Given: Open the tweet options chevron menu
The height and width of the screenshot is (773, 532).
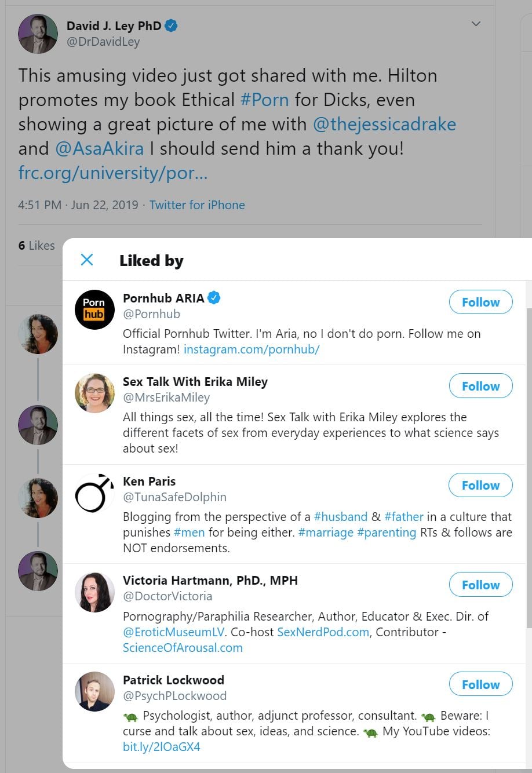Looking at the screenshot, I should [476, 24].
